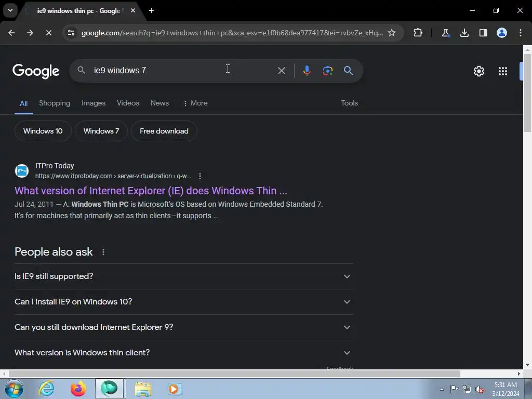532x399 pixels.
Task: Click the scroll right arrow
Action: pos(519,374)
